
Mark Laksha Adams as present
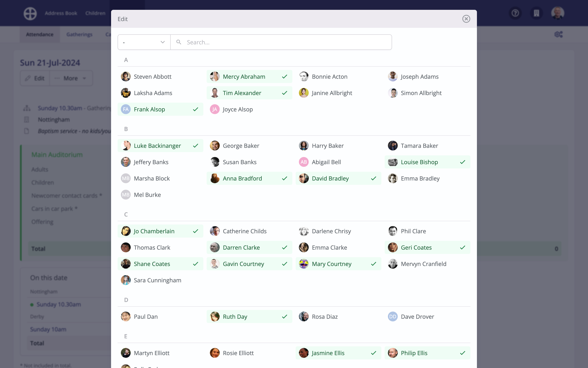(160, 93)
